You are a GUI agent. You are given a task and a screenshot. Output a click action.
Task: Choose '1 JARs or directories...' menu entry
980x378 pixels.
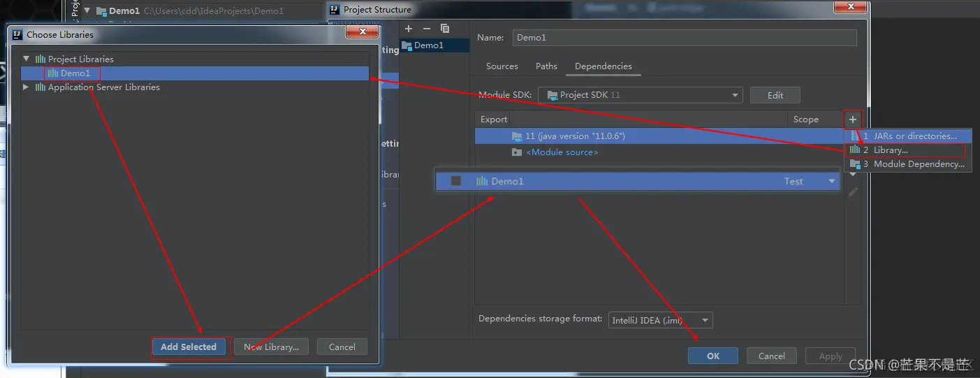tap(908, 136)
